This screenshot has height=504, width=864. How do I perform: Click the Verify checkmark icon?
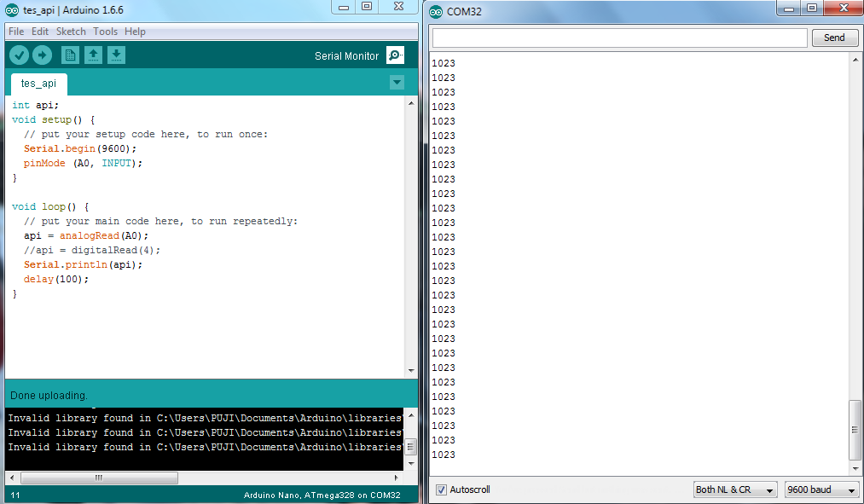[20, 55]
